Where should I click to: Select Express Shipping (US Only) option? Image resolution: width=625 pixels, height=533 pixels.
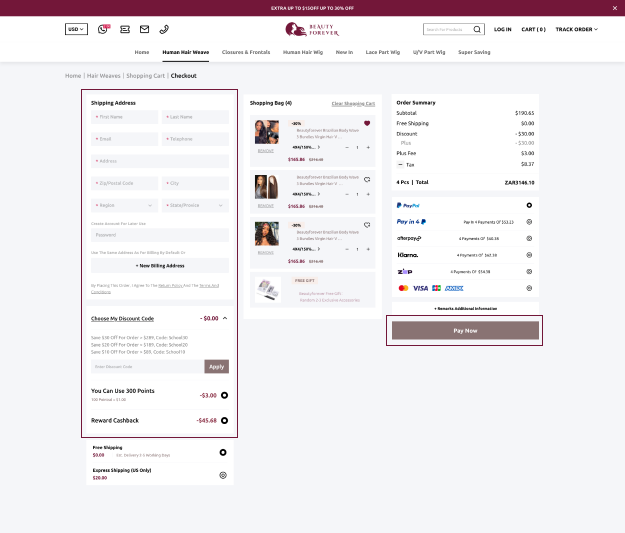point(223,475)
